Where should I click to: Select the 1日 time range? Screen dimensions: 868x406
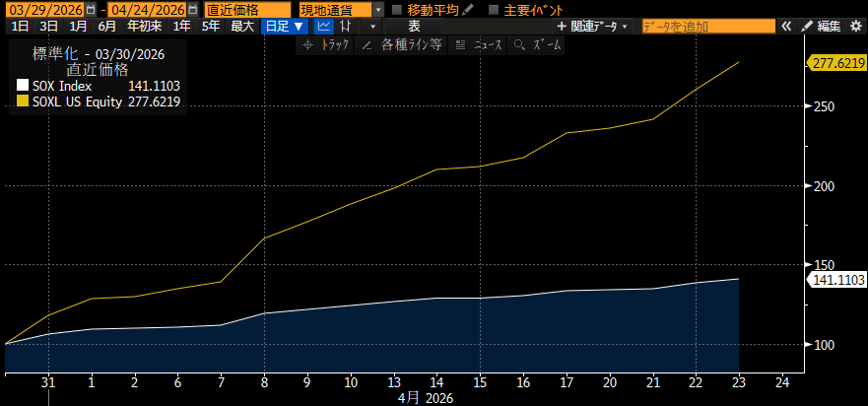[21, 26]
